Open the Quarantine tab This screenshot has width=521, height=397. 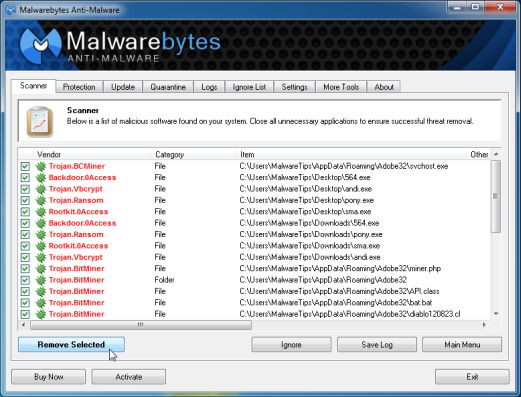pyautogui.click(x=168, y=87)
